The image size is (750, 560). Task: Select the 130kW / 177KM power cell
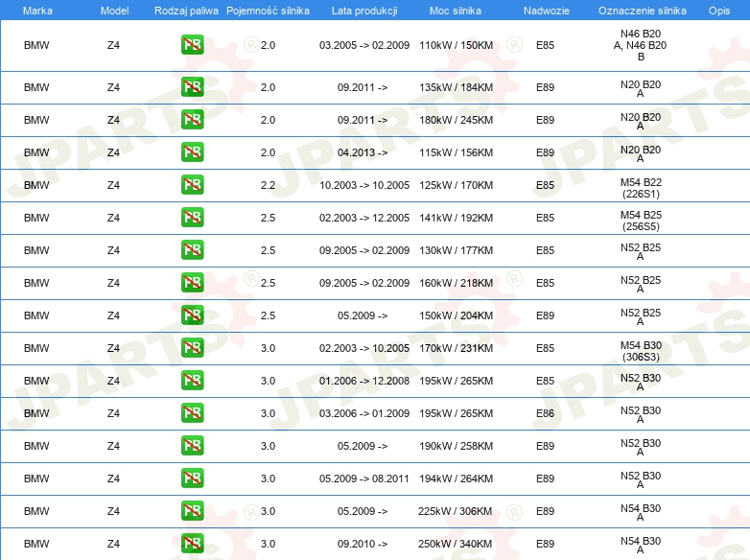[456, 250]
